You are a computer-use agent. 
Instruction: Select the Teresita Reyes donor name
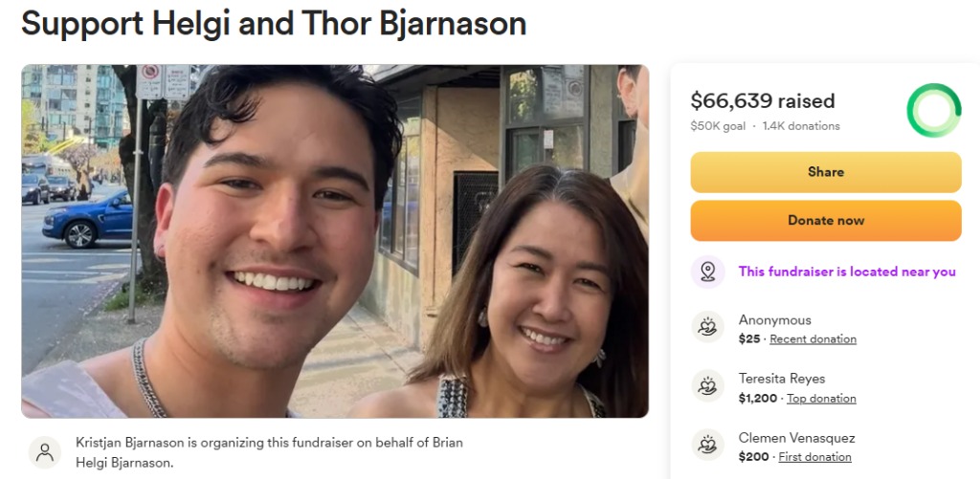pos(782,379)
